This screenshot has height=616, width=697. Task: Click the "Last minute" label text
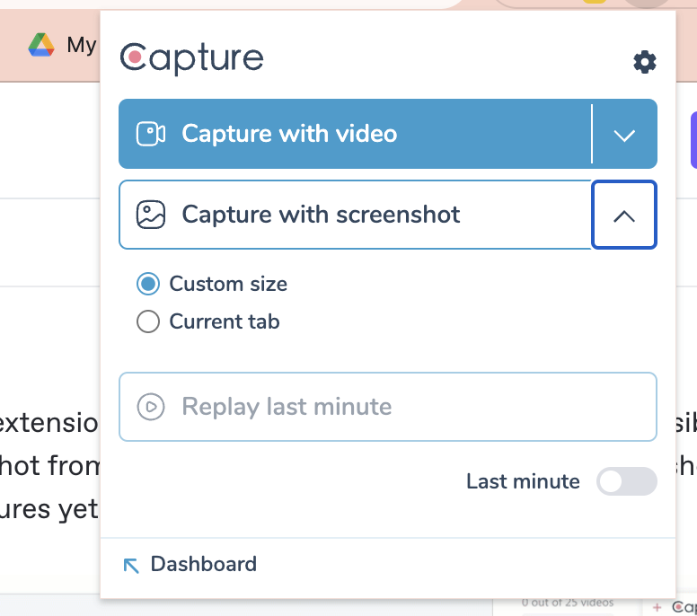pos(523,481)
